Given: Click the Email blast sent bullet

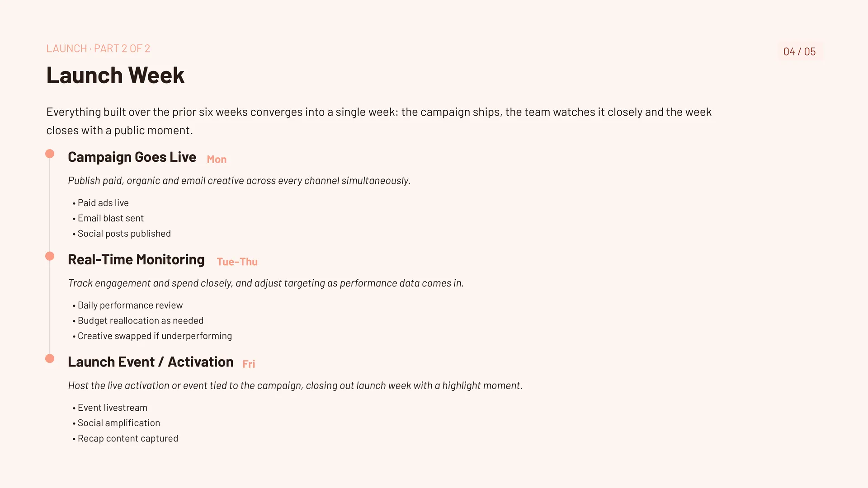Looking at the screenshot, I should click(108, 218).
